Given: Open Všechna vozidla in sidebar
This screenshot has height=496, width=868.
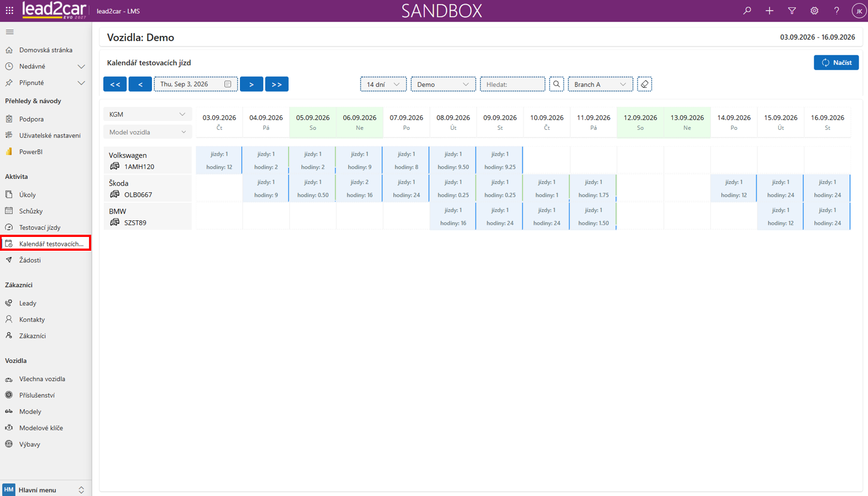Looking at the screenshot, I should click(46, 379).
